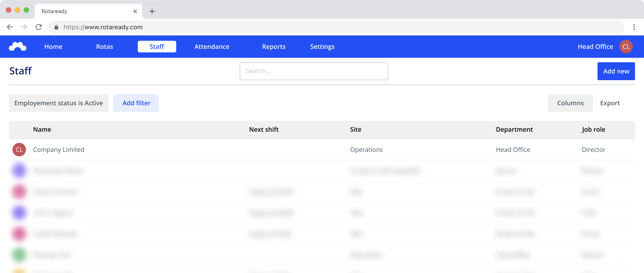
Task: Click the Staff page heading
Action: (x=21, y=71)
